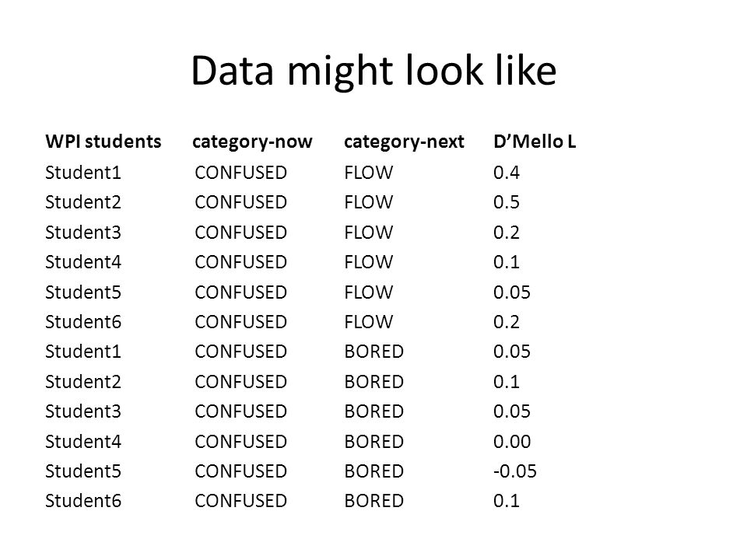Click the 0.5 value for Student2 FLOW
The height and width of the screenshot is (560, 747).
click(x=507, y=202)
